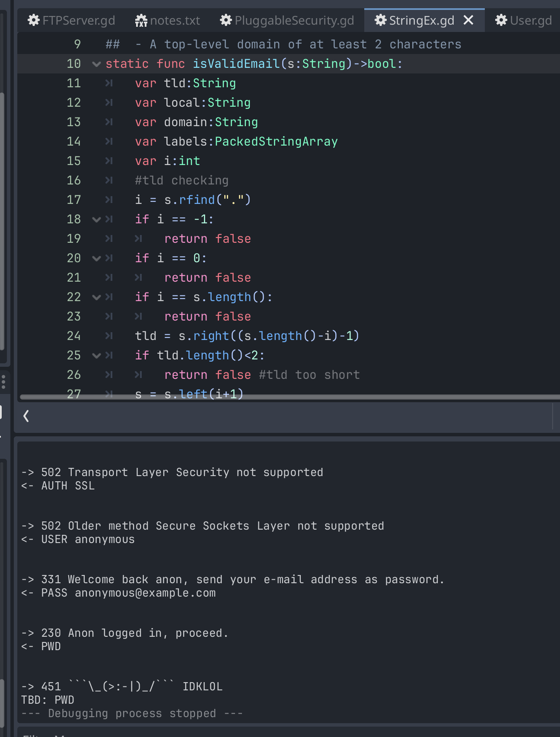Place cursor on 'var local:String'
560x737 pixels.
point(193,103)
